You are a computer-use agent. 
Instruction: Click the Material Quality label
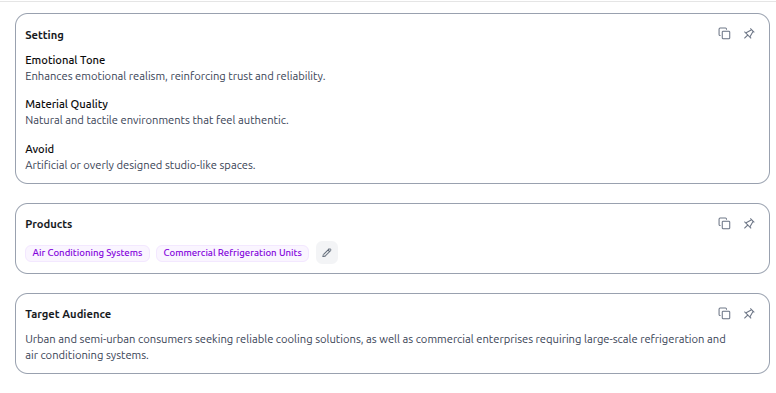[x=67, y=104]
